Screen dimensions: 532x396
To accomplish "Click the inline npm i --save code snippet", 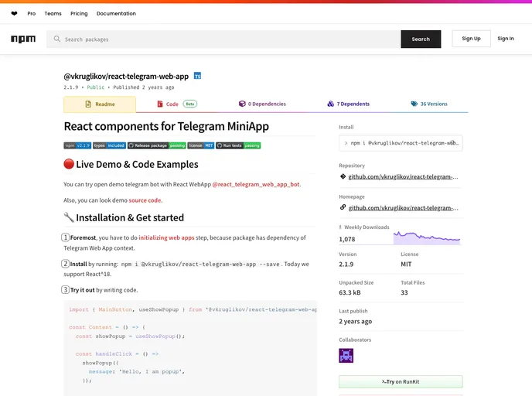I will (200, 264).
